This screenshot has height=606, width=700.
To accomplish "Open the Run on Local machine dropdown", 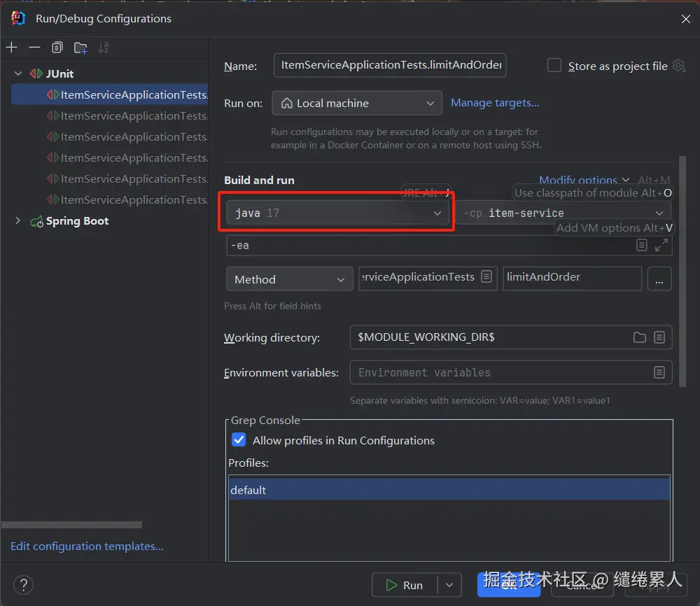I will pyautogui.click(x=357, y=103).
